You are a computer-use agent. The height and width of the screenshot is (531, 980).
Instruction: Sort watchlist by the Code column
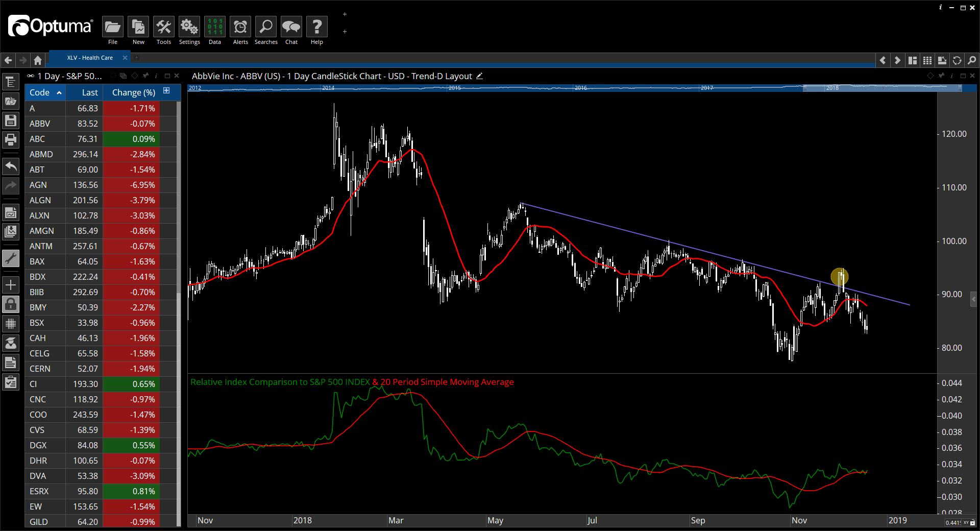tap(45, 92)
